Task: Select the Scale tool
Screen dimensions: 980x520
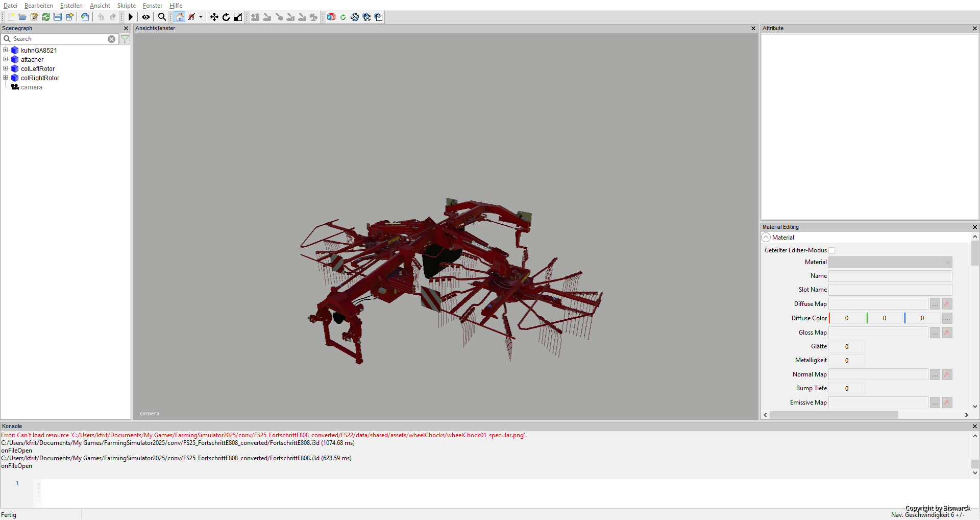Action: [238, 17]
